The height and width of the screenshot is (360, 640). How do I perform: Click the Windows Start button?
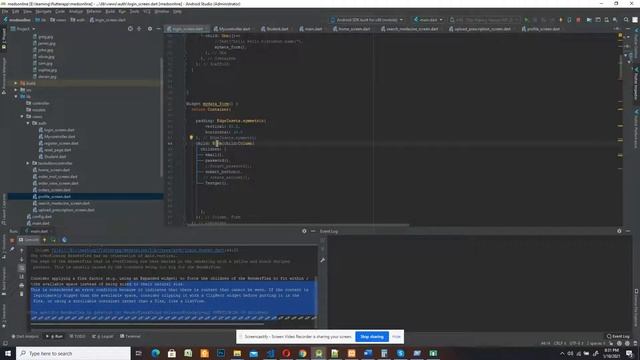[8, 353]
